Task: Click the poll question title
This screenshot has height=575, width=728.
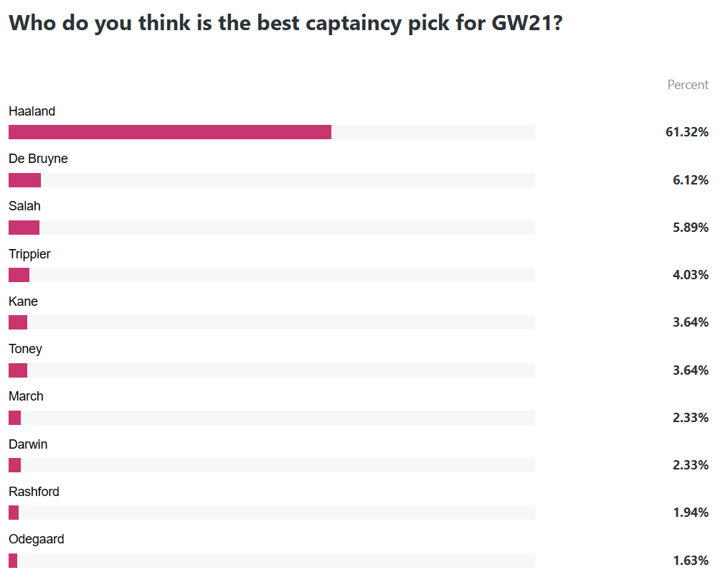Action: [x=285, y=23]
